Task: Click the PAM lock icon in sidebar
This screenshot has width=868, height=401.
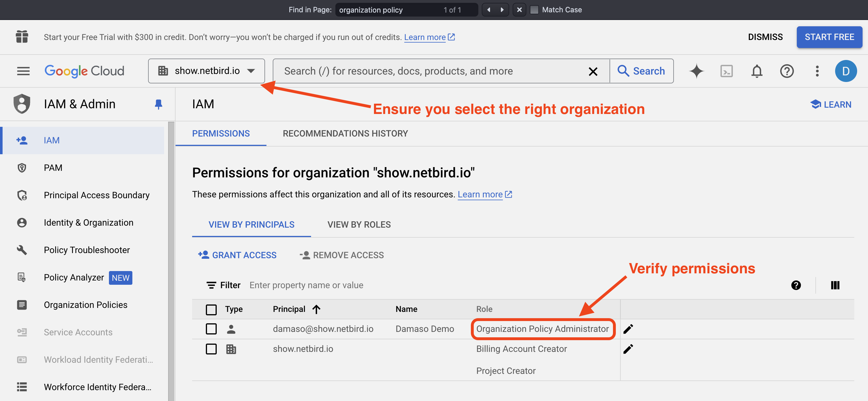Action: click(x=22, y=167)
